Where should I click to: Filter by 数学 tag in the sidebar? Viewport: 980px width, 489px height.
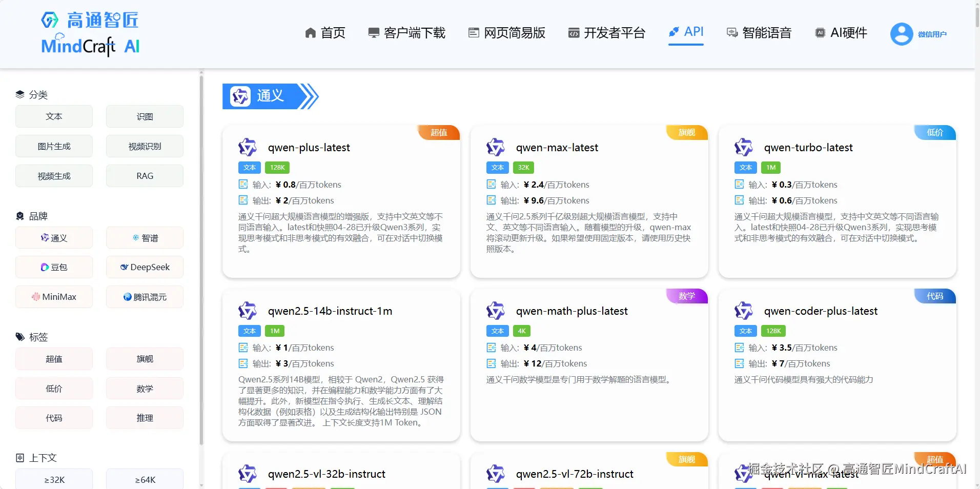(145, 389)
